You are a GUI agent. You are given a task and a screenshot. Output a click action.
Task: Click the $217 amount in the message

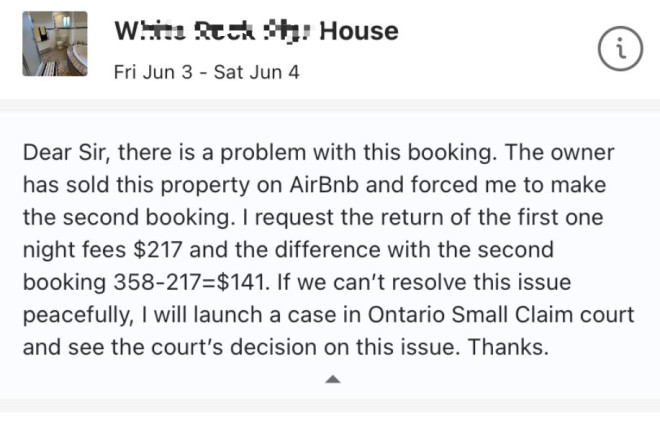157,250
